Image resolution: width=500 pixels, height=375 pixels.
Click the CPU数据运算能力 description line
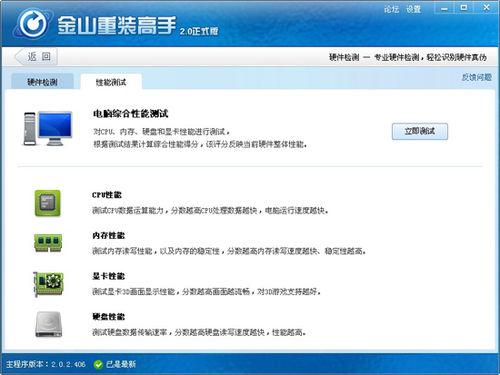[x=210, y=210]
